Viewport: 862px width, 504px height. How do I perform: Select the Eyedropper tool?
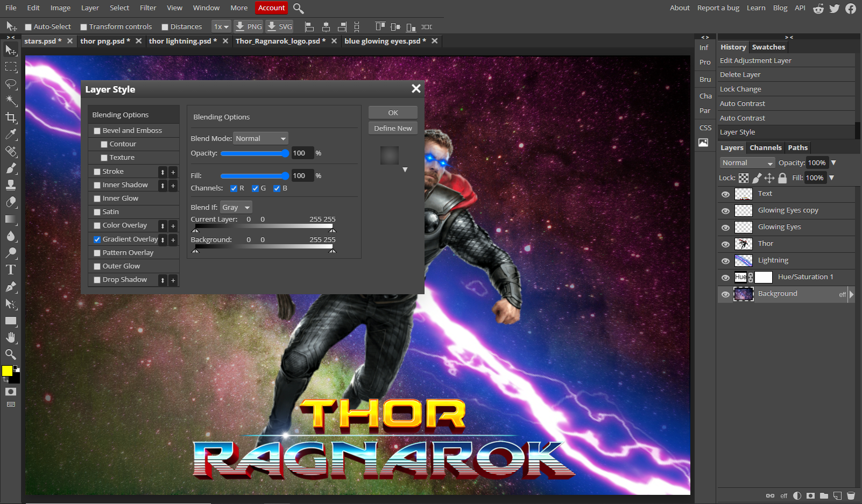click(11, 134)
